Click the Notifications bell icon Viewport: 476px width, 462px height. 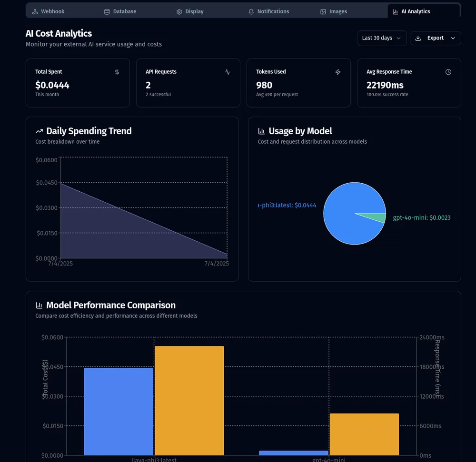251,11
